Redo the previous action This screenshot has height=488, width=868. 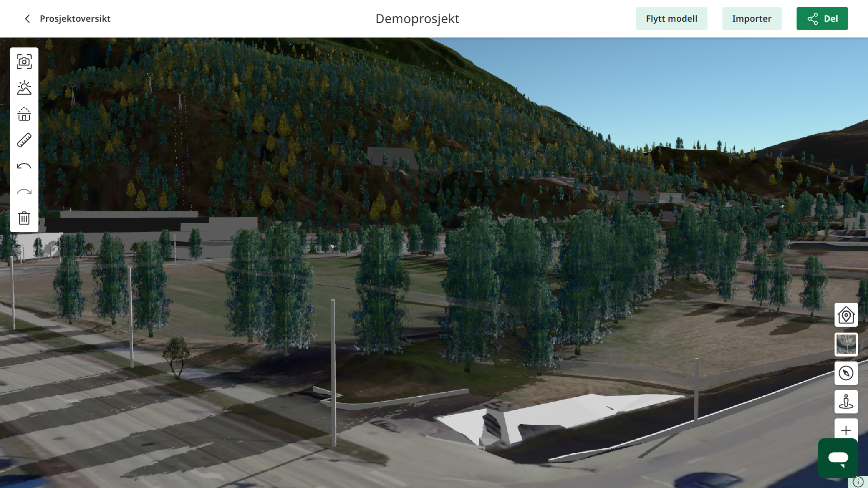coord(24,192)
